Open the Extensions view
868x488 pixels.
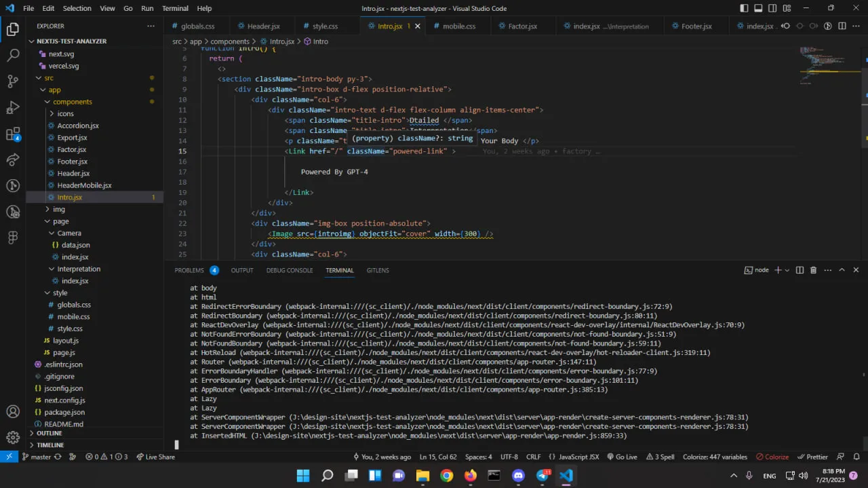point(13,134)
